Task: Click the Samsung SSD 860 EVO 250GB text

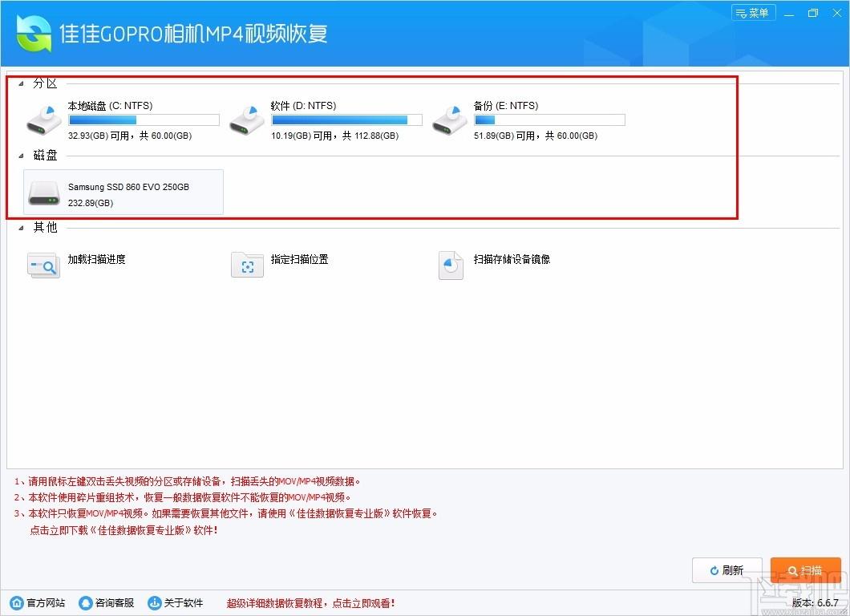Action: (128, 187)
